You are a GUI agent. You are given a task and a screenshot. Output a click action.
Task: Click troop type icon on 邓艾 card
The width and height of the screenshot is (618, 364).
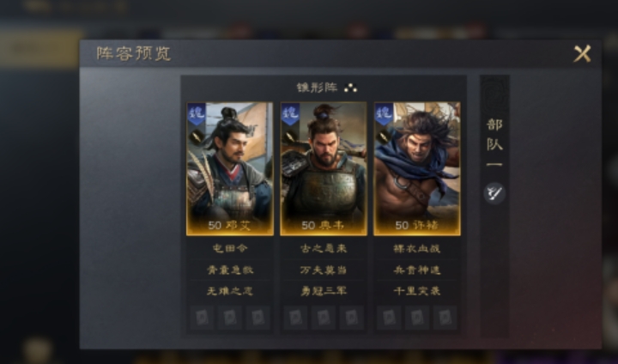coord(197,137)
